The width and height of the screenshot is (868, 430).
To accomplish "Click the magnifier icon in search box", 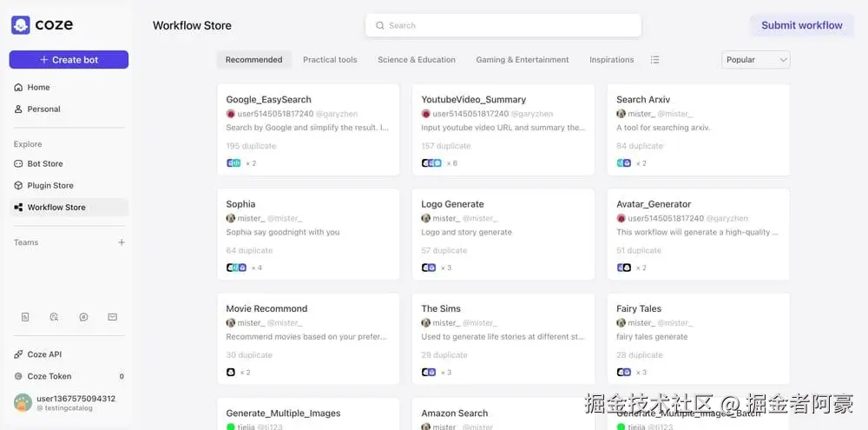I will pyautogui.click(x=380, y=25).
